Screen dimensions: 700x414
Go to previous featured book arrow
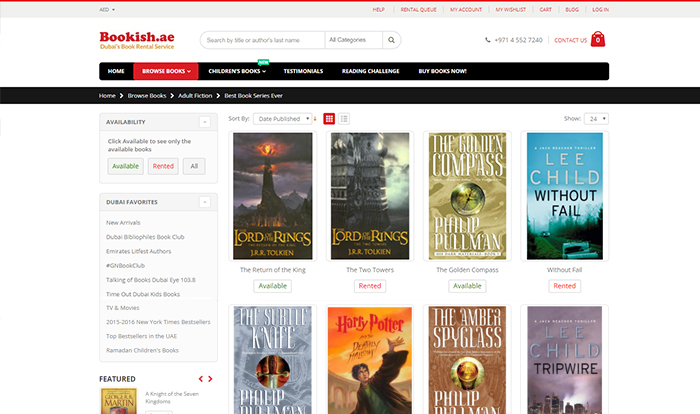pyautogui.click(x=201, y=379)
